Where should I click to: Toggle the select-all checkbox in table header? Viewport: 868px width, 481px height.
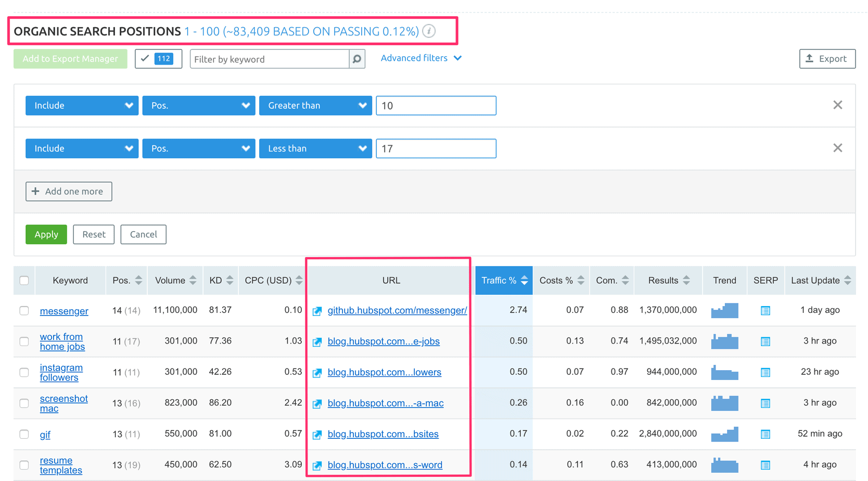24,281
